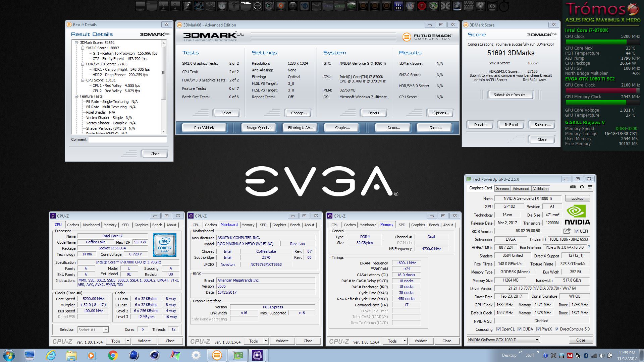This screenshot has width=644, height=362.
Task: Click Run 3DMark button
Action: tap(204, 128)
